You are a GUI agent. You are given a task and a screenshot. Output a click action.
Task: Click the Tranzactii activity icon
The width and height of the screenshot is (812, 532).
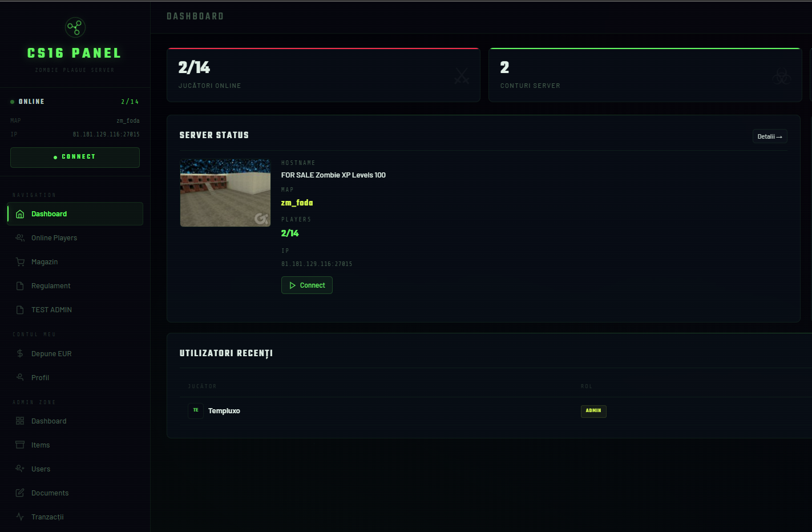(x=20, y=517)
